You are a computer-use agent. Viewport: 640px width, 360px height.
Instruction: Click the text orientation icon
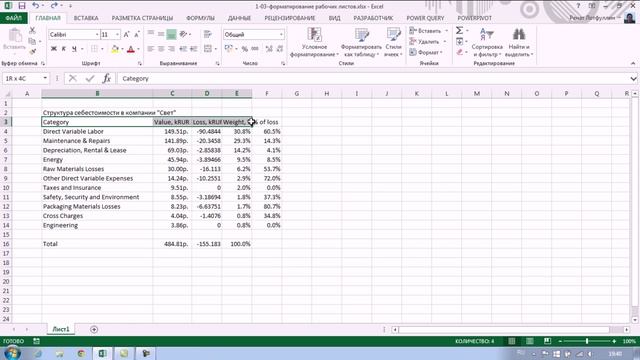(183, 34)
